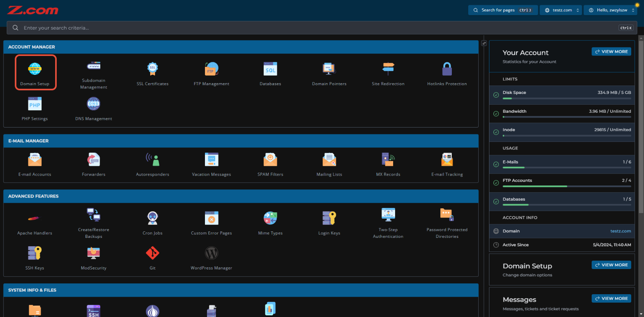Open Password Protected Directories
The width and height of the screenshot is (644, 317).
[447, 223]
